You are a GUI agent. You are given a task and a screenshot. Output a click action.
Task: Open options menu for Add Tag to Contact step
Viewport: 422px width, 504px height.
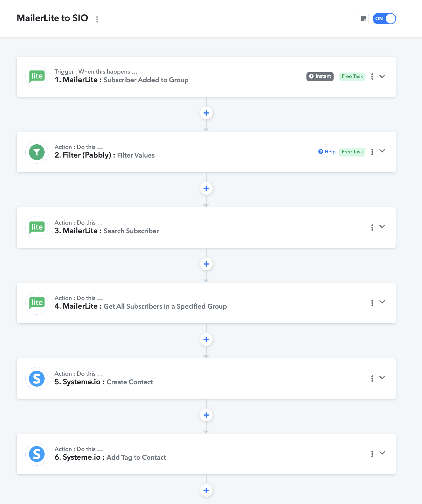pos(372,454)
